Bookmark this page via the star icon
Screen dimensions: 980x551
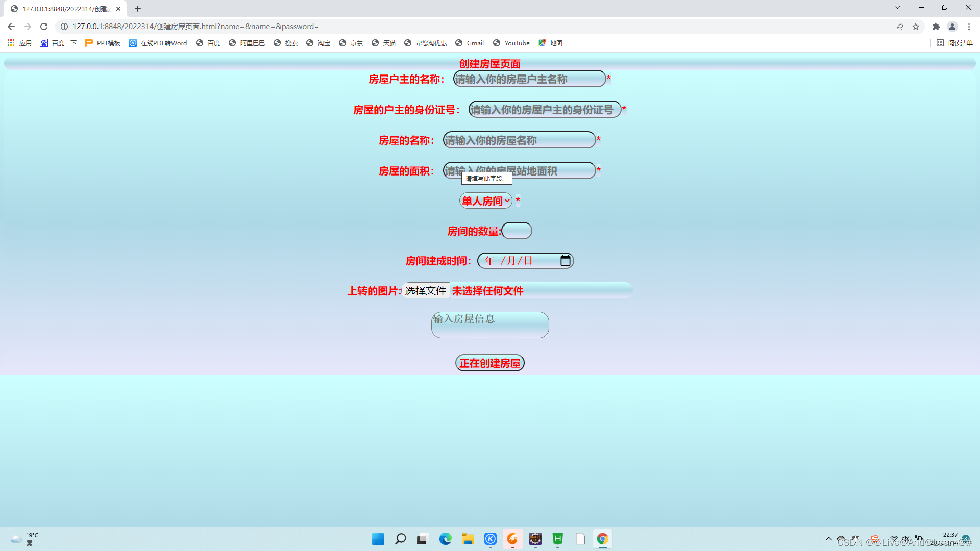(916, 27)
